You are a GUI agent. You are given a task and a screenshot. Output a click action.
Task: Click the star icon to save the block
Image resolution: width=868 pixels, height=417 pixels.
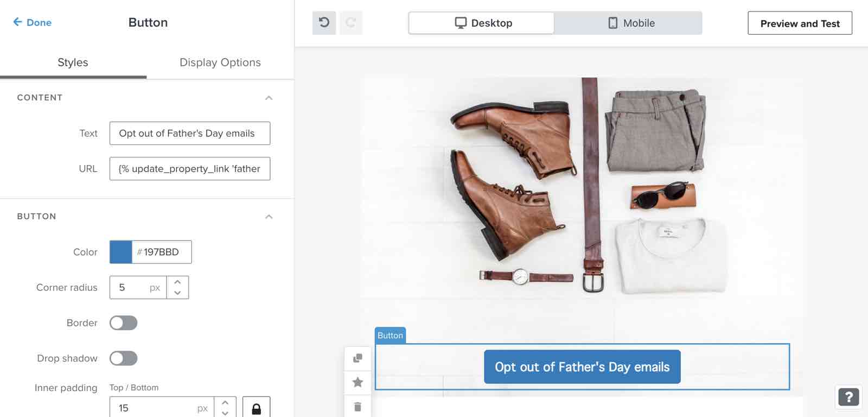click(x=358, y=382)
